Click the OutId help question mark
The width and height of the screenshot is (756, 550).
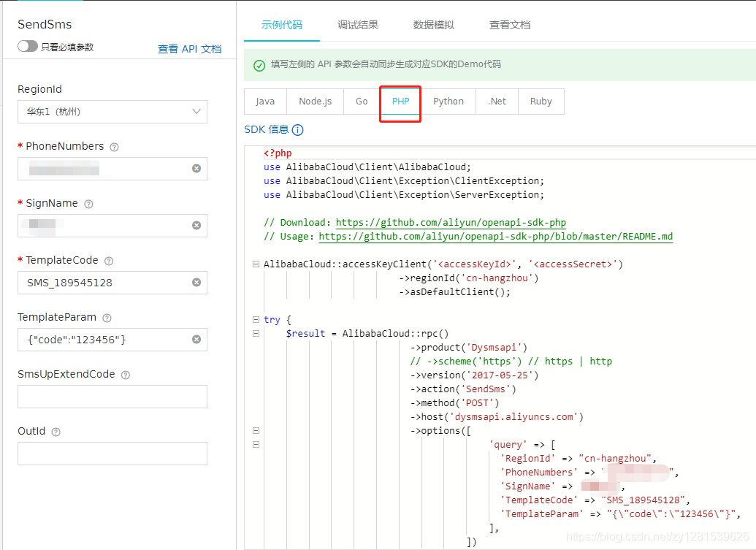tap(56, 431)
